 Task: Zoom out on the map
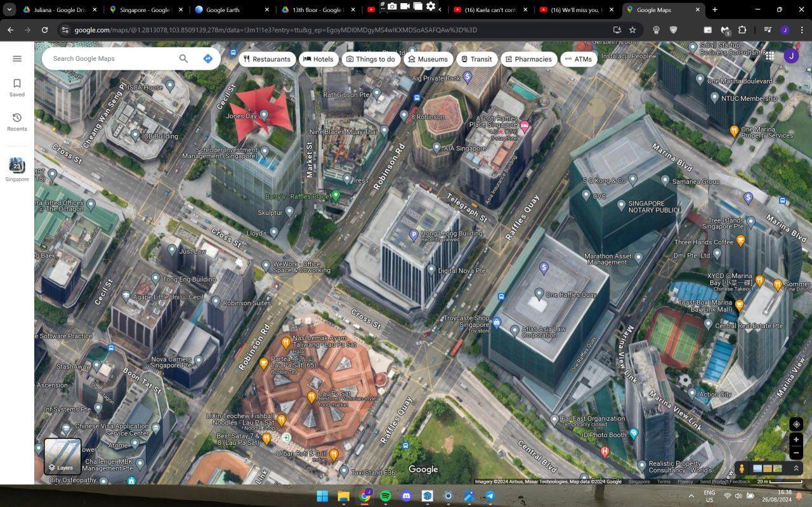pos(796,453)
